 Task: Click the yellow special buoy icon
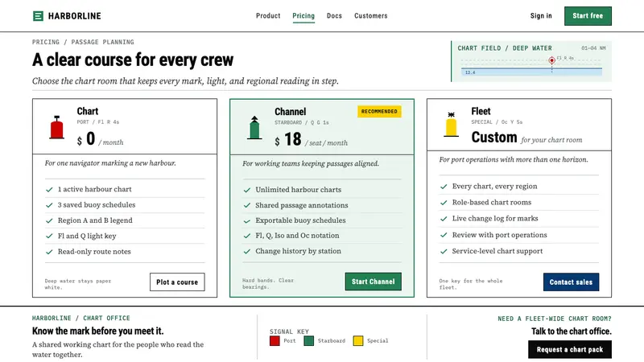click(451, 125)
